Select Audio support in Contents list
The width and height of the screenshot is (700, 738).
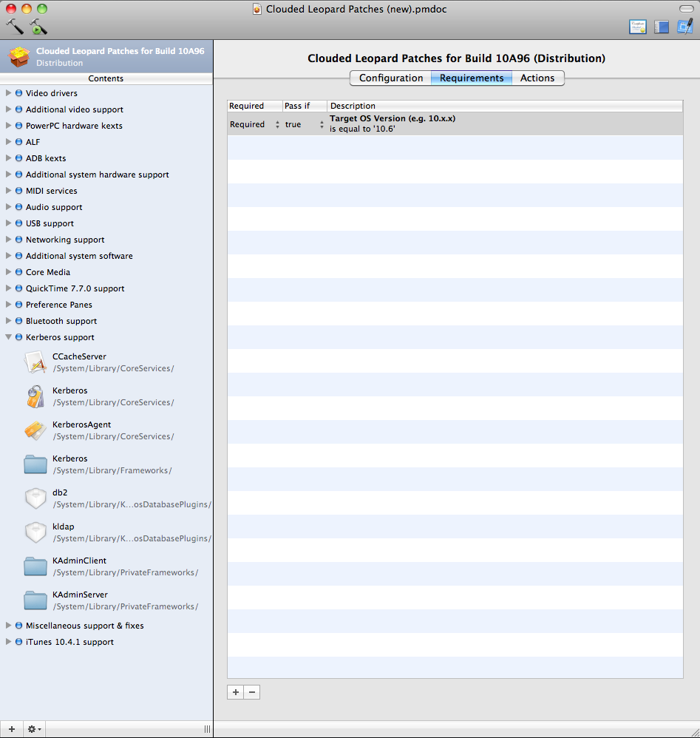[x=54, y=207]
